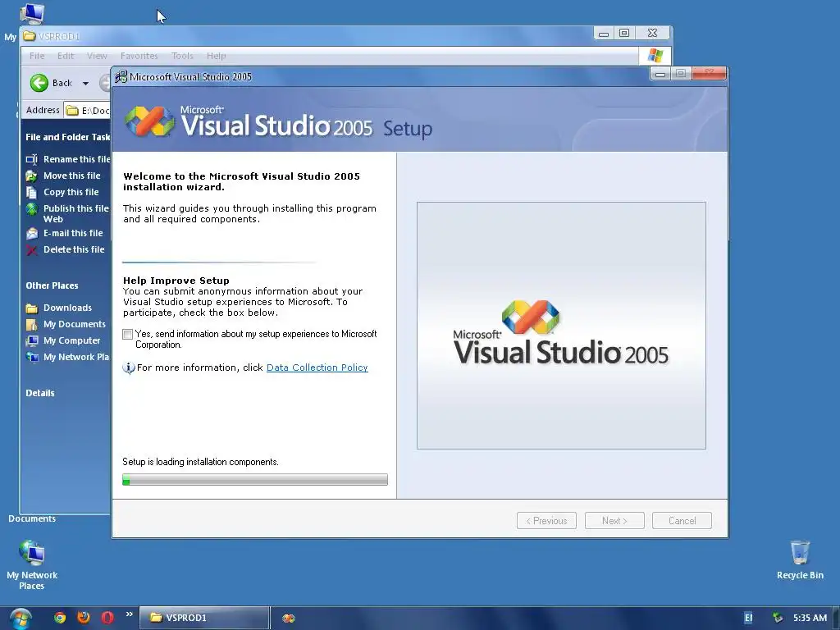Screen dimensions: 840x630
Task: Switch to VSPROD1 taskbar button
Action: click(x=204, y=618)
